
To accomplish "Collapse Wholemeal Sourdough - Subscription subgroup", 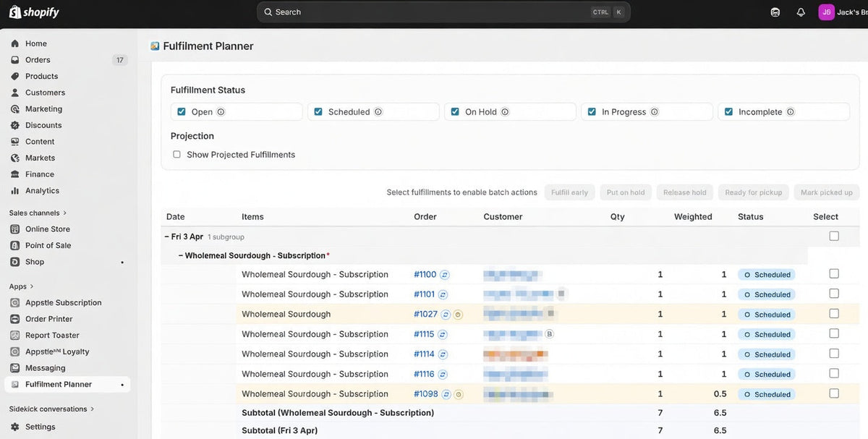I will 181,255.
